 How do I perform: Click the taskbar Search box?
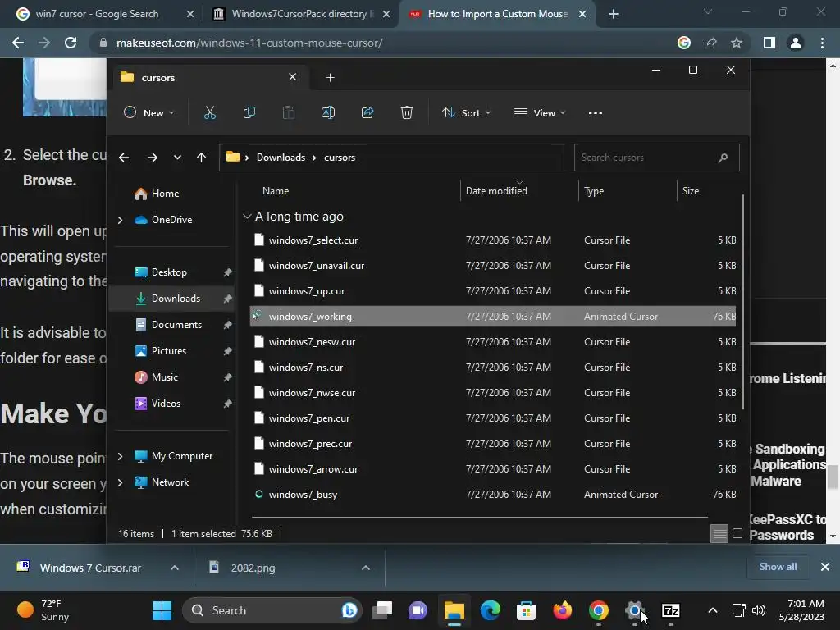coord(272,610)
